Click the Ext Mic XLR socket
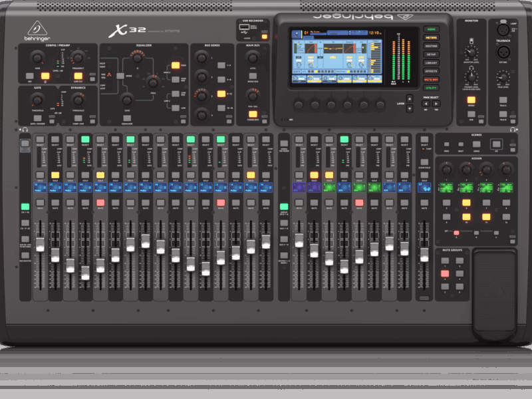Image resolution: width=532 pixels, height=399 pixels. 503,53
